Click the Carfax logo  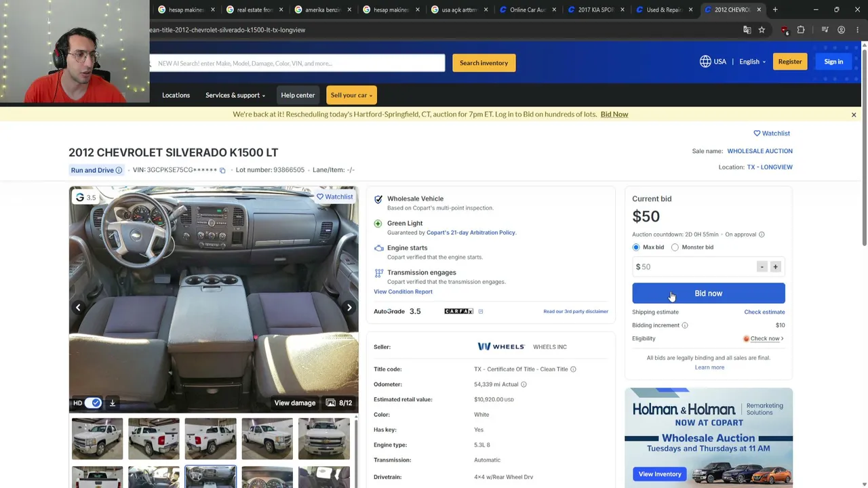pos(458,311)
